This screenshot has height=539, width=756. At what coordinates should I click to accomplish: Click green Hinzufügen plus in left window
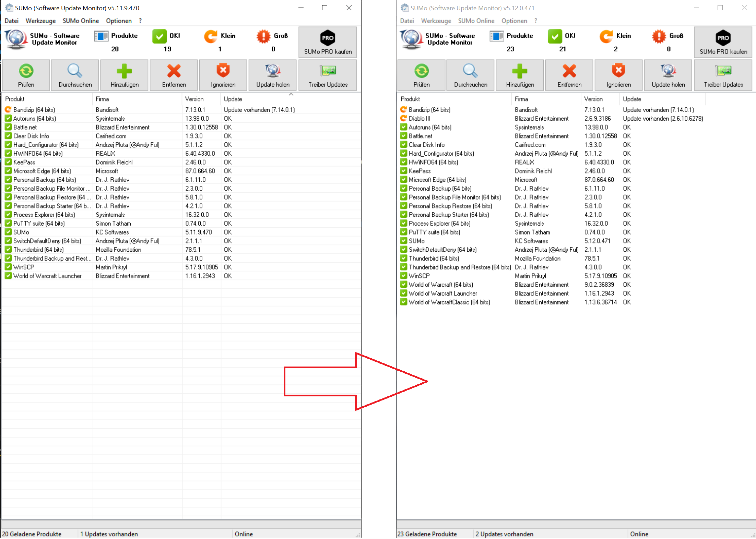pos(124,71)
